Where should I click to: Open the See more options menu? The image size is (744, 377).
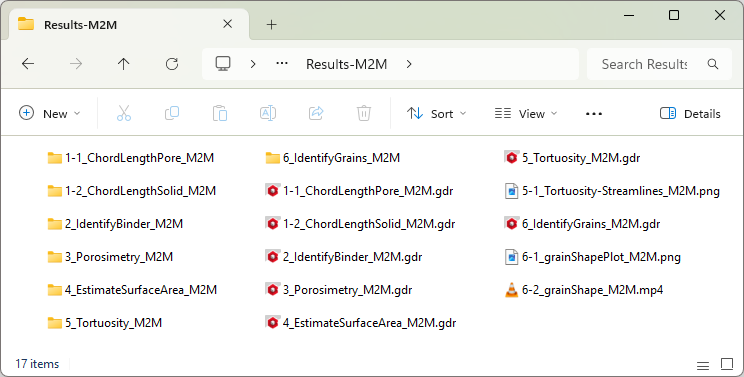coord(594,114)
